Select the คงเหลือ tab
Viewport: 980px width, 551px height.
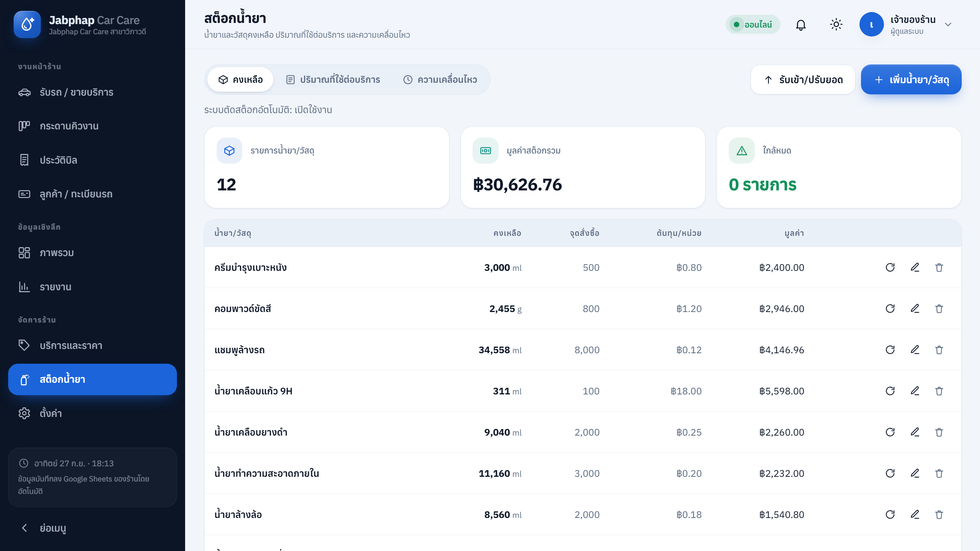click(x=240, y=80)
